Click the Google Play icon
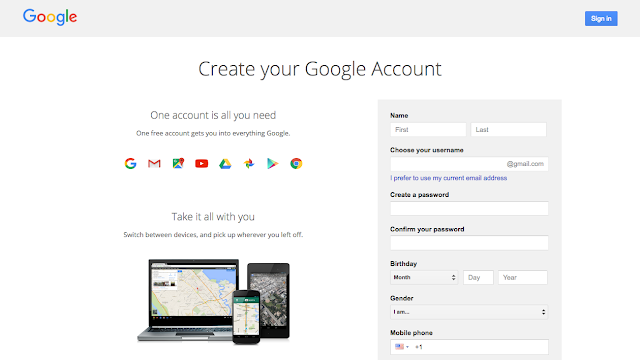Screen dimensions: 640x360 point(272,164)
